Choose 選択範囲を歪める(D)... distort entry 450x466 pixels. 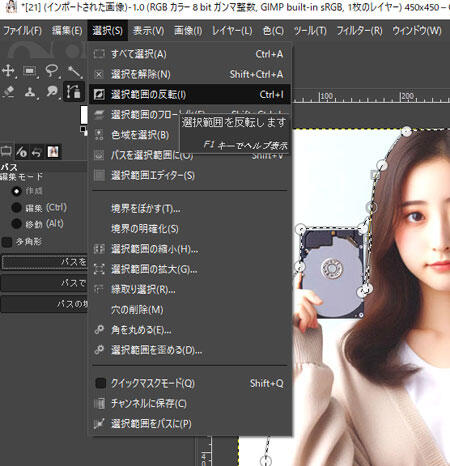pos(190,350)
